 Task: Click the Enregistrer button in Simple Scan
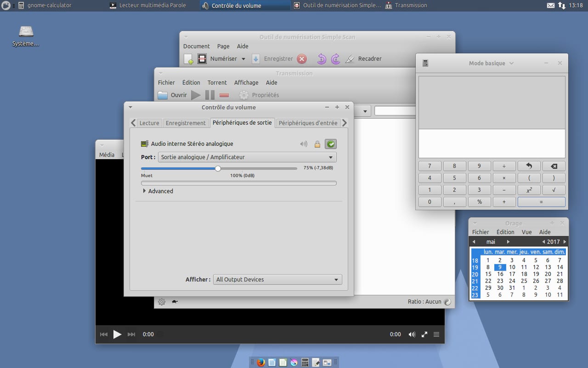[x=273, y=59]
